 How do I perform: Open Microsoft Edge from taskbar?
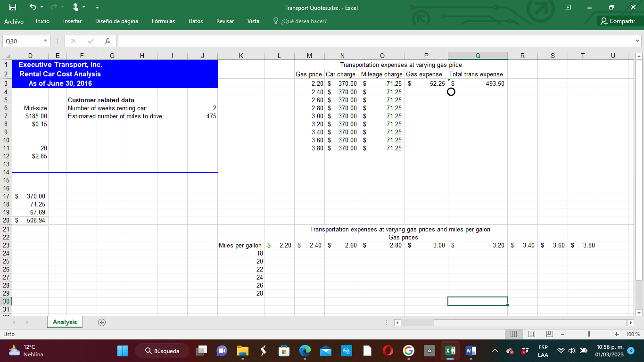305,351
